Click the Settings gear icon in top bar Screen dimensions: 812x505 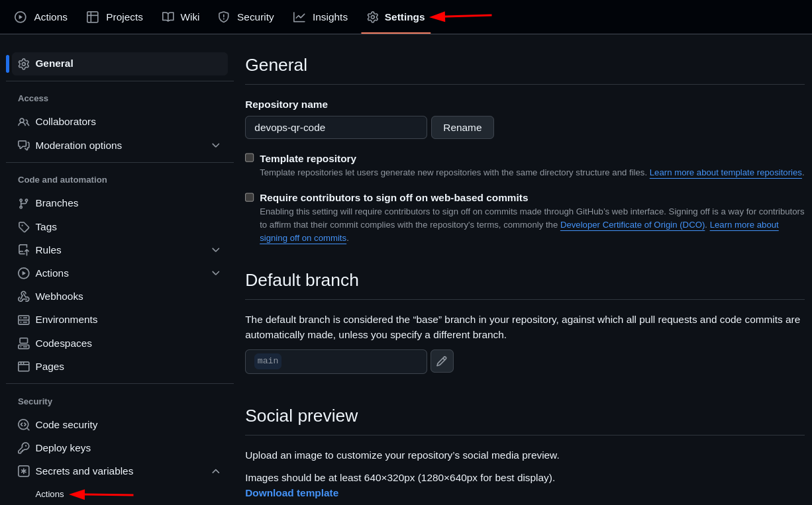pos(373,17)
